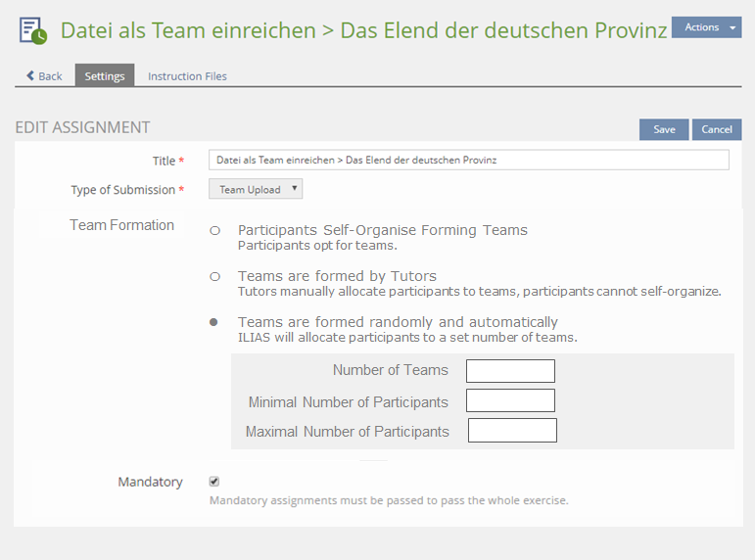
Task: Click the Maximal Number of Participants field
Action: pyautogui.click(x=512, y=431)
